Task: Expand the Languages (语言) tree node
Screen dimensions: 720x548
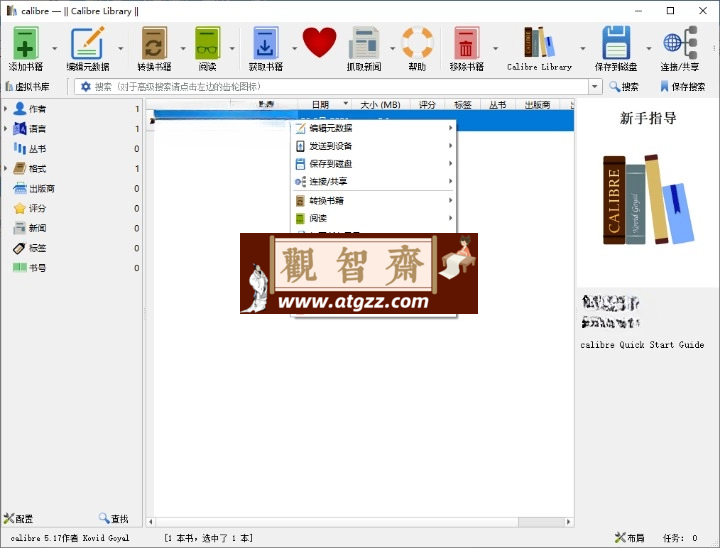Action: [x=5, y=128]
